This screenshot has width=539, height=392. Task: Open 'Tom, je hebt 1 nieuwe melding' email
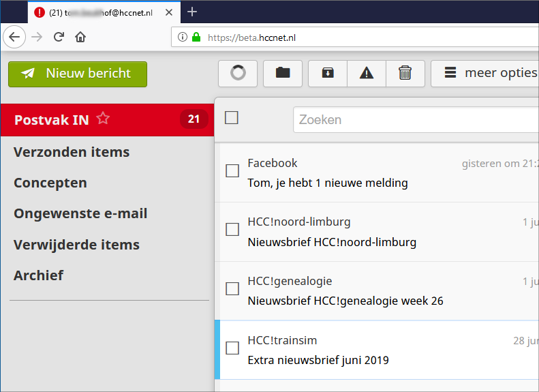328,183
